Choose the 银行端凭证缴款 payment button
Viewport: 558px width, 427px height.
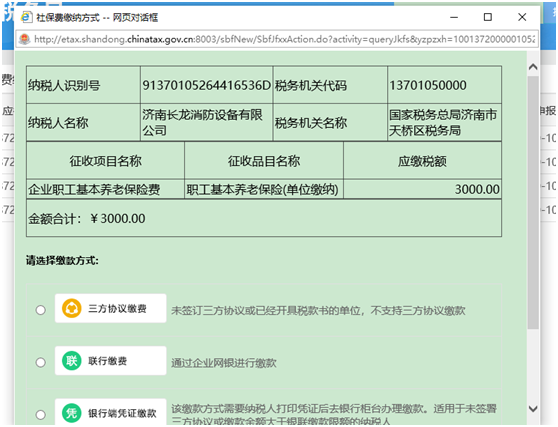coord(110,412)
